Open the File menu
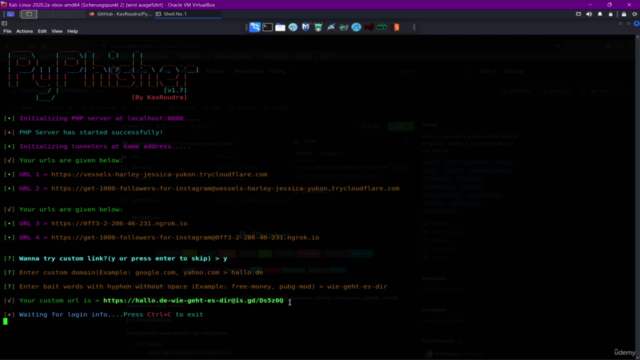 coord(7,31)
